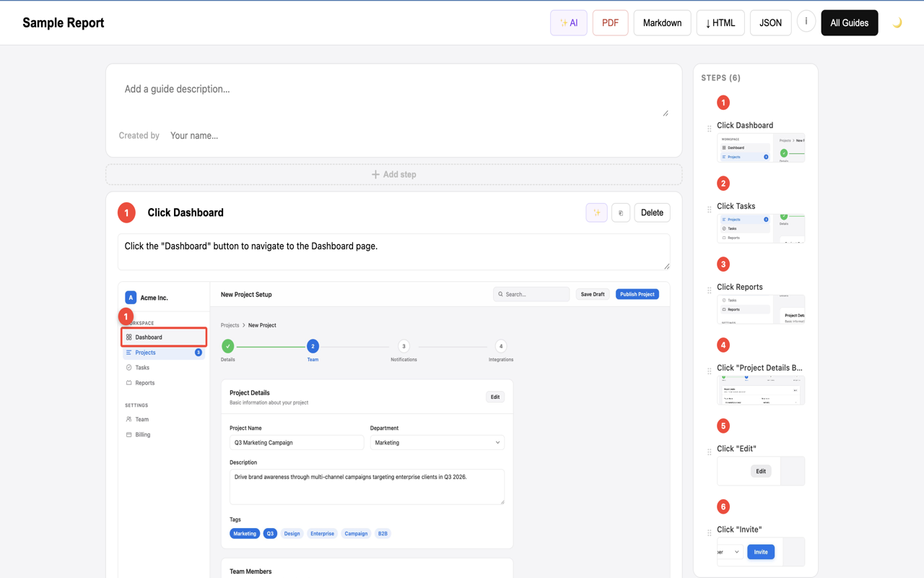Click Publish Project in the preview

pos(637,294)
